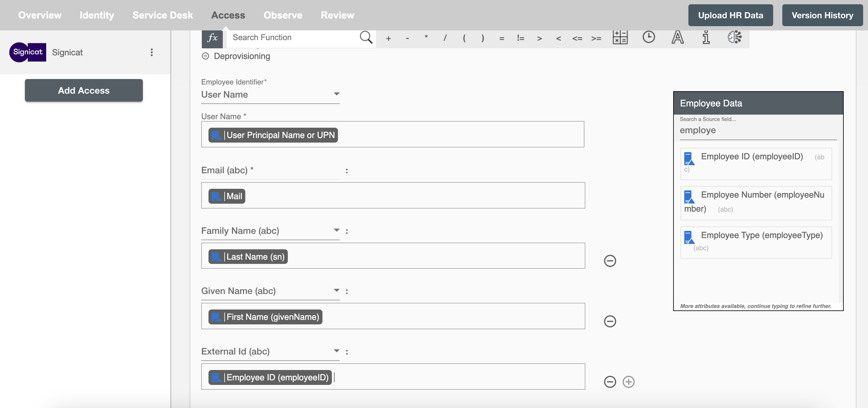Switch to the Access tab
Screen dimensions: 868x408
pos(228,15)
